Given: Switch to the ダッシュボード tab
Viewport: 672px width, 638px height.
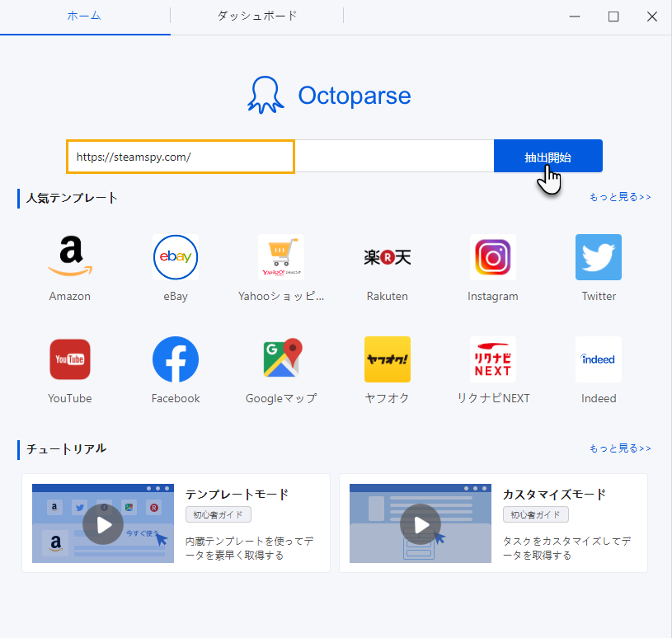Looking at the screenshot, I should (256, 16).
